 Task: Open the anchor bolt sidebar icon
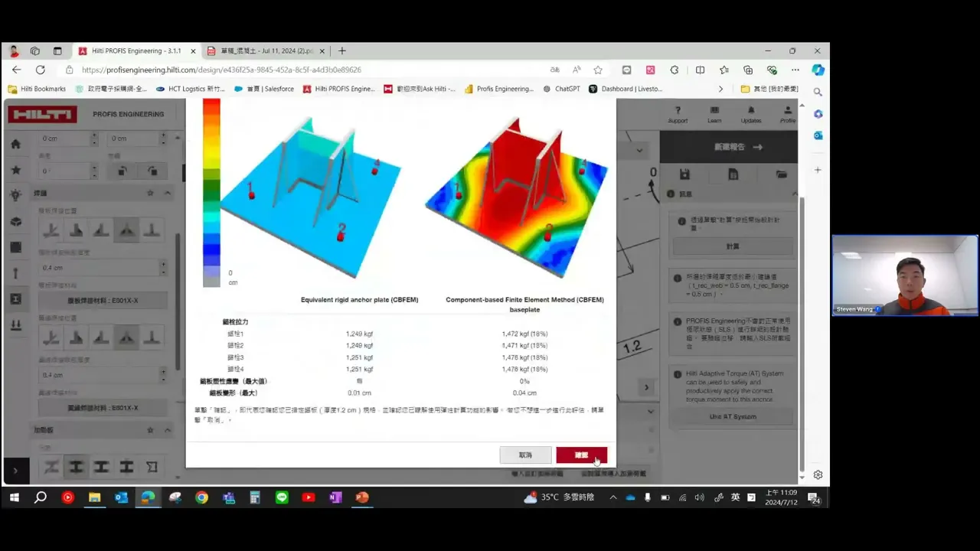click(16, 273)
